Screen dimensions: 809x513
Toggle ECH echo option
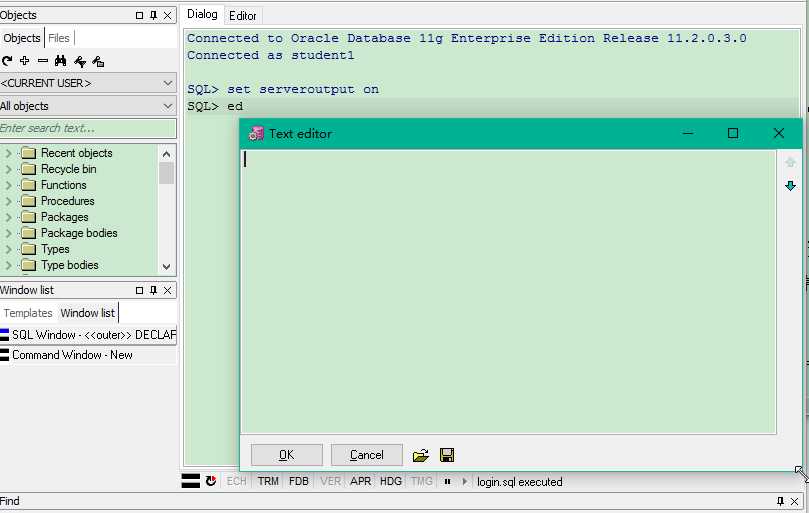[x=237, y=482]
